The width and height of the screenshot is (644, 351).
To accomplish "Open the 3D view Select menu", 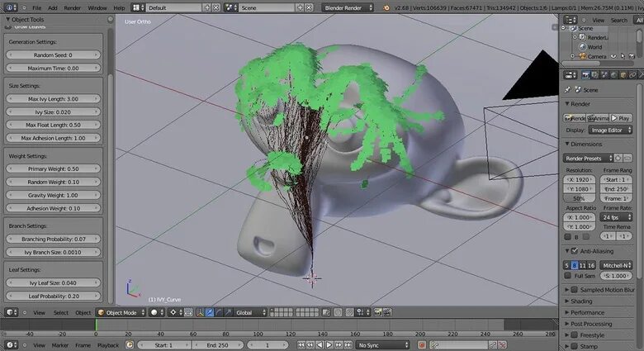I will [61, 313].
